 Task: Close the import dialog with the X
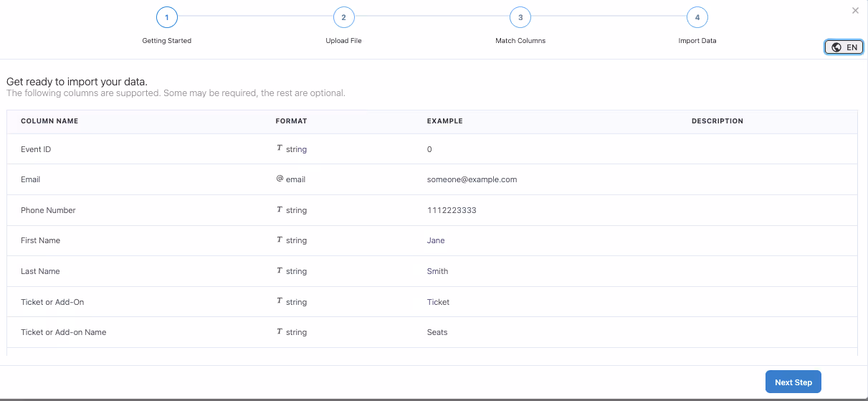(x=855, y=11)
